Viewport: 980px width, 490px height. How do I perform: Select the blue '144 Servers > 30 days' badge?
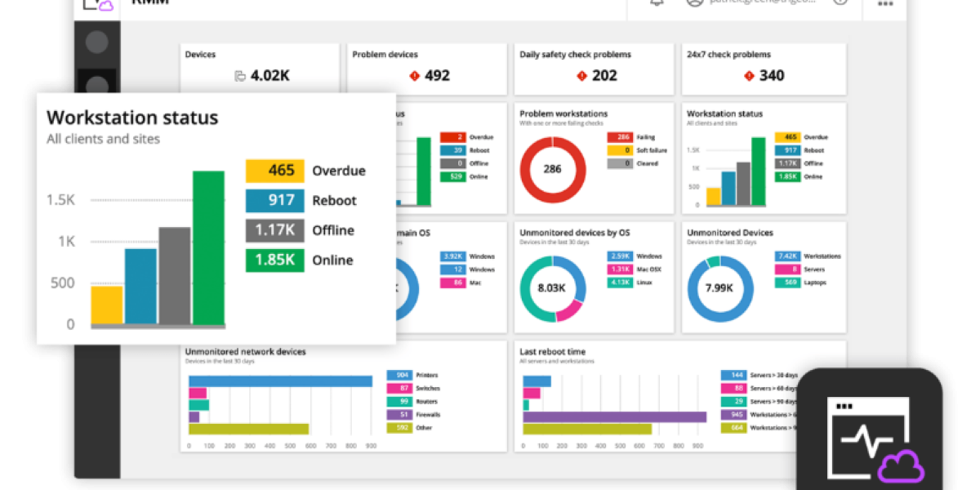tap(734, 376)
